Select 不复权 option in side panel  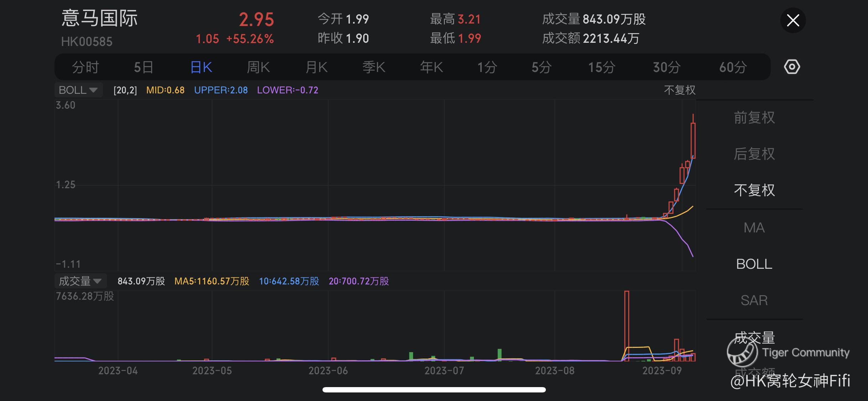754,190
